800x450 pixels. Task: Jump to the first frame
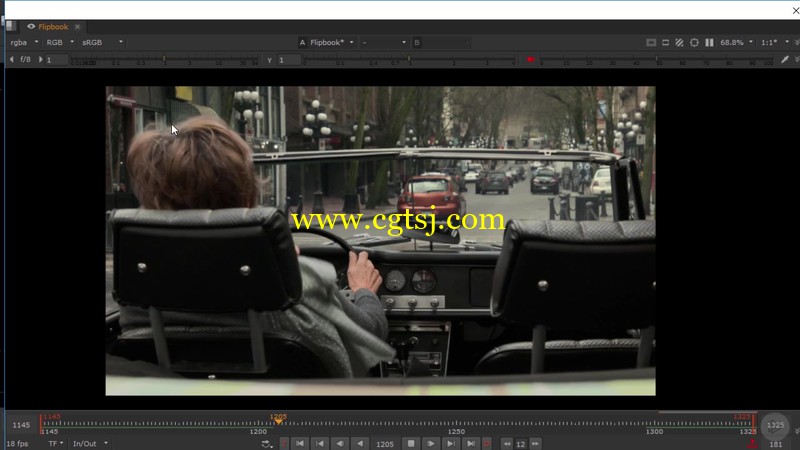pos(300,443)
